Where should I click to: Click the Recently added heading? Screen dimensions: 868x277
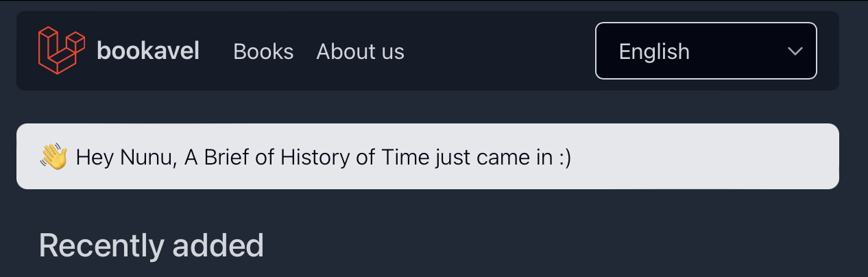coord(152,245)
